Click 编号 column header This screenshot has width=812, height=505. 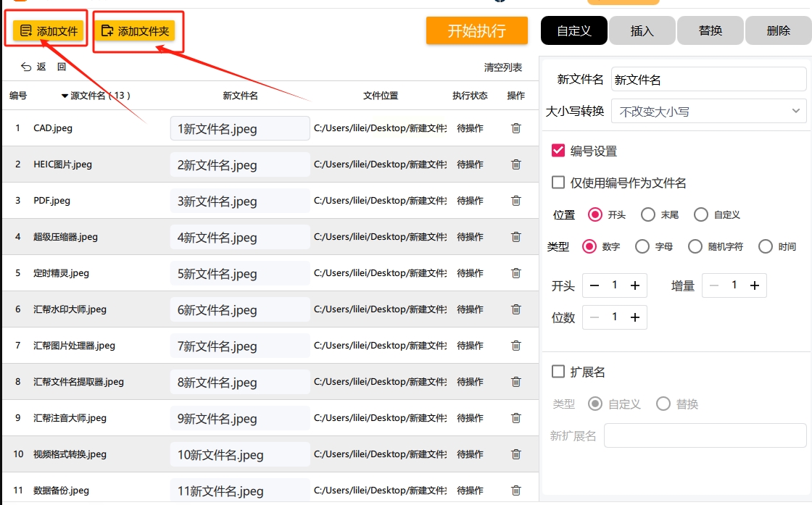pyautogui.click(x=18, y=96)
